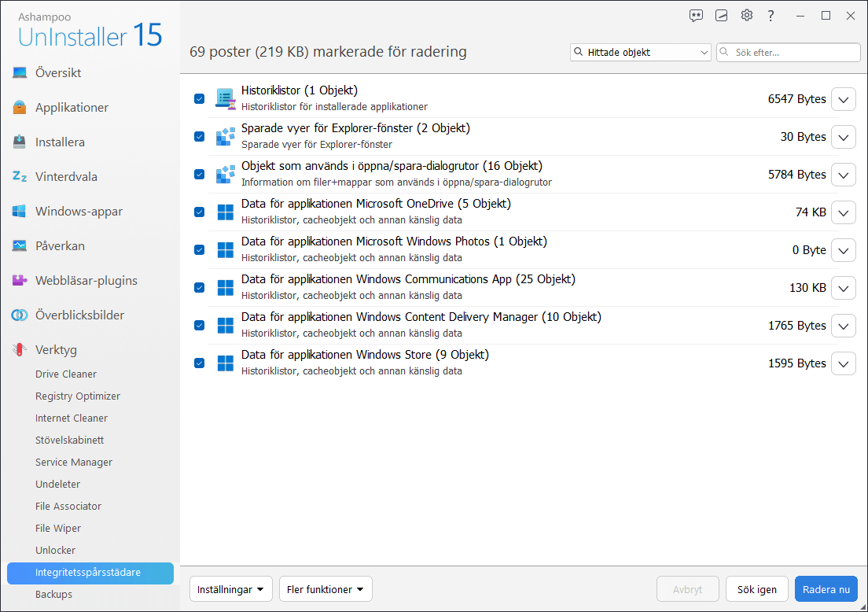Click the Installera download icon

(20, 142)
